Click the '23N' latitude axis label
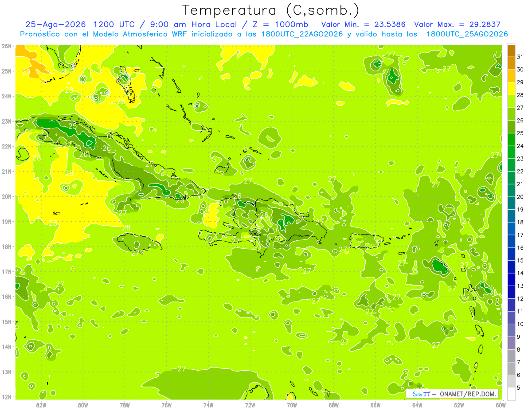 [7, 121]
